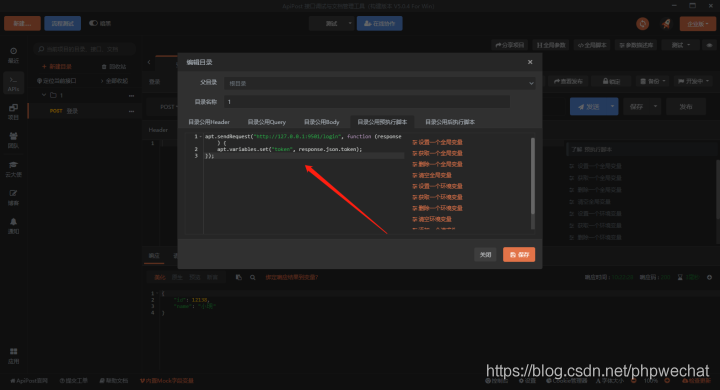The height and width of the screenshot is (390, 720).
Task: Click the circular icon at response bar end
Action: point(709,277)
